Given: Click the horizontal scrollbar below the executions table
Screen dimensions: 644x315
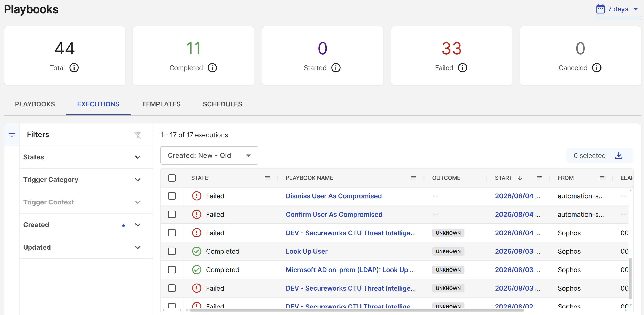Looking at the screenshot, I should click(357, 310).
